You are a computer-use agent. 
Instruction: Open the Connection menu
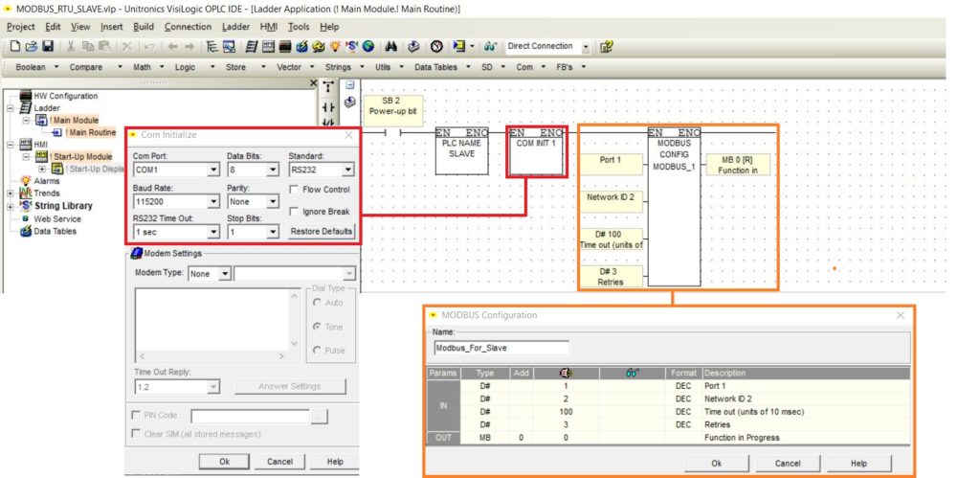coord(188,27)
